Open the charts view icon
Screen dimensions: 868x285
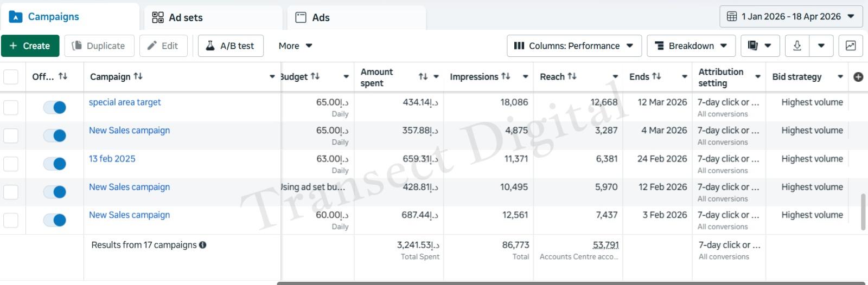click(x=851, y=46)
